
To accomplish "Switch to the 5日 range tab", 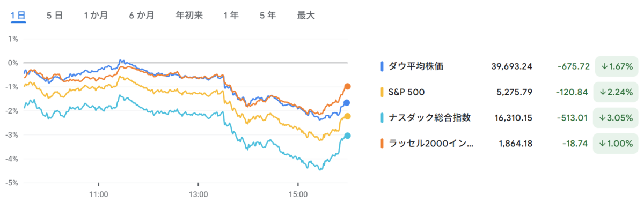I will tap(55, 16).
